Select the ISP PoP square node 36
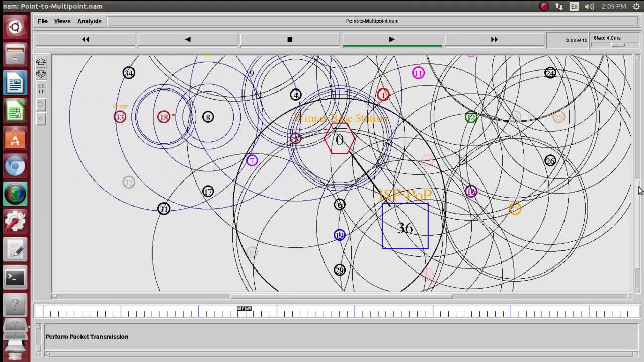The width and height of the screenshot is (644, 362). click(x=405, y=226)
